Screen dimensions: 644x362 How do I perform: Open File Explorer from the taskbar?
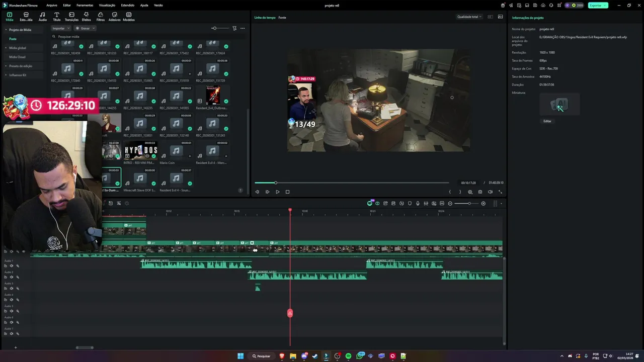[x=293, y=356]
